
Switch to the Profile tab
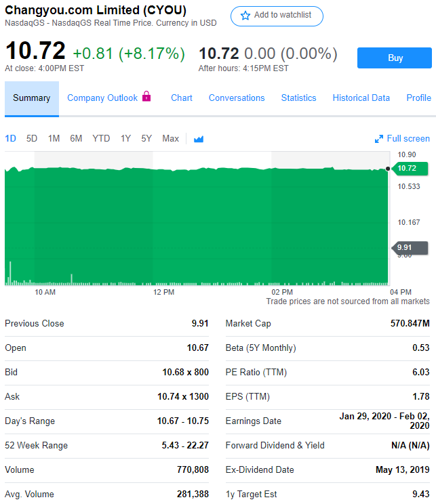point(418,98)
